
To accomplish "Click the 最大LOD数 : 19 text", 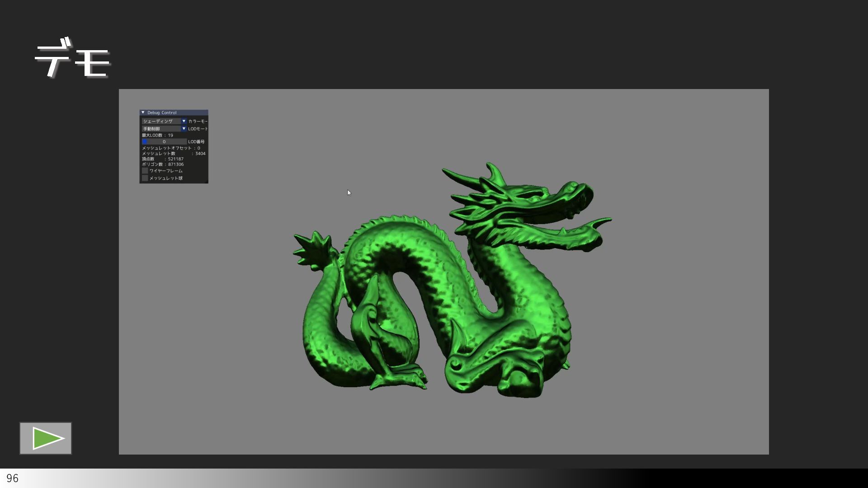I will point(157,135).
